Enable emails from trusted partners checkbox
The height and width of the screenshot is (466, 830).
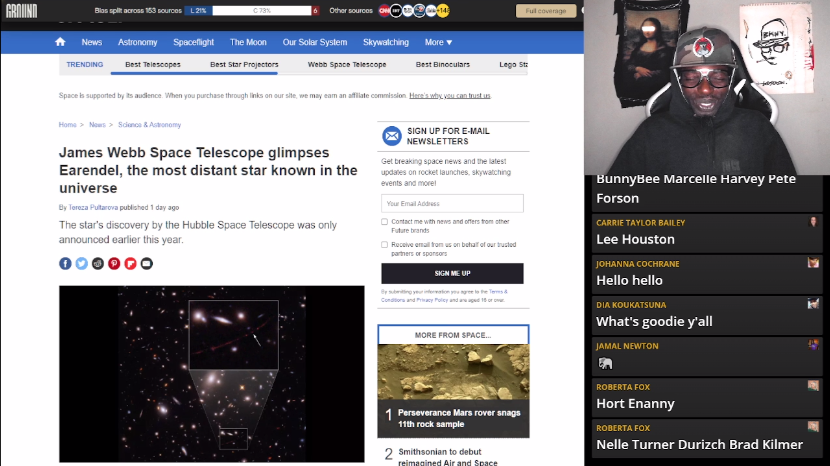point(385,244)
